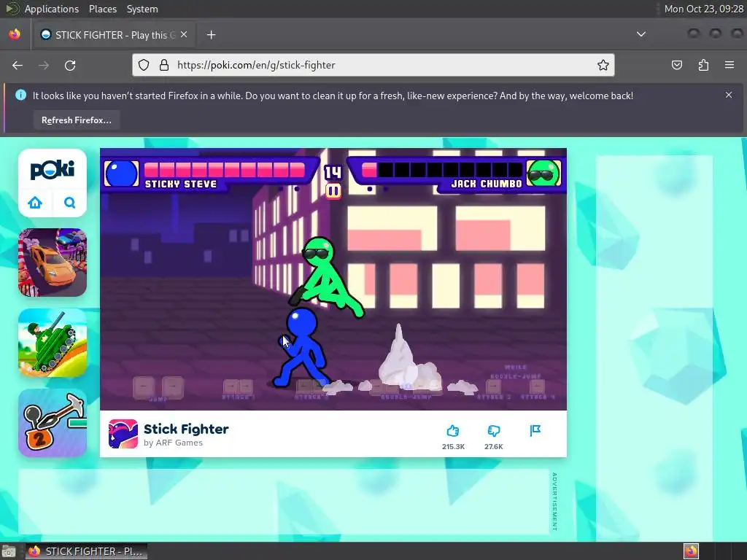Screen dimensions: 747x560
Task: Click the Poki logo
Action: [53, 170]
